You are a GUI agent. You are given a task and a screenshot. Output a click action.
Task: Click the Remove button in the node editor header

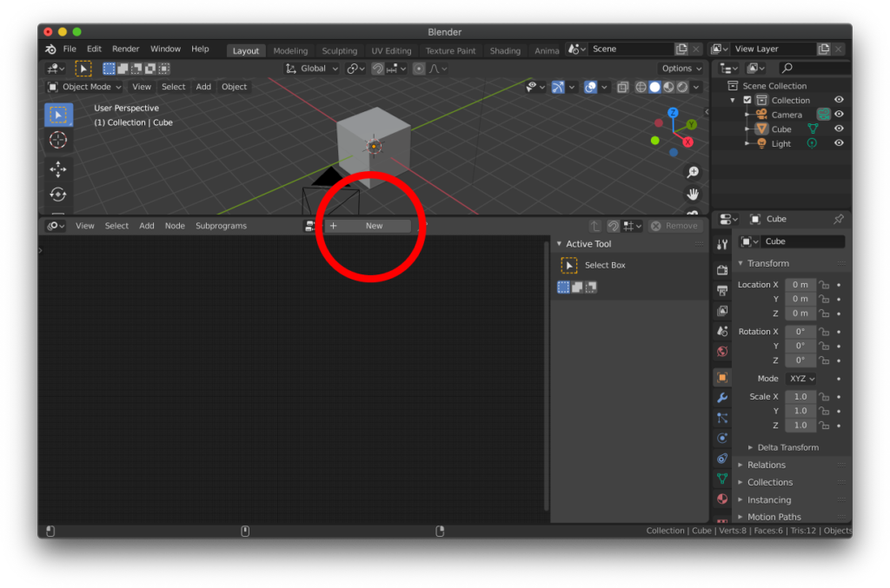pyautogui.click(x=674, y=226)
